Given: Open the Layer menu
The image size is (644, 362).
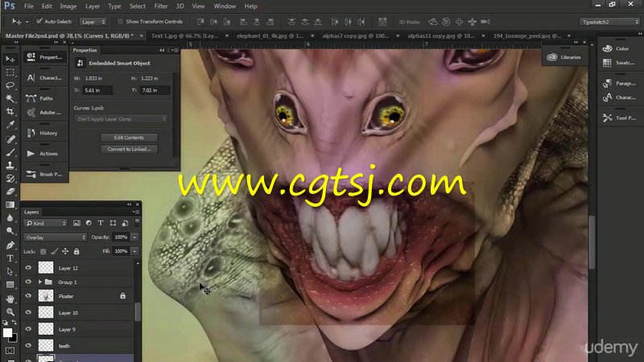Looking at the screenshot, I should tap(93, 6).
